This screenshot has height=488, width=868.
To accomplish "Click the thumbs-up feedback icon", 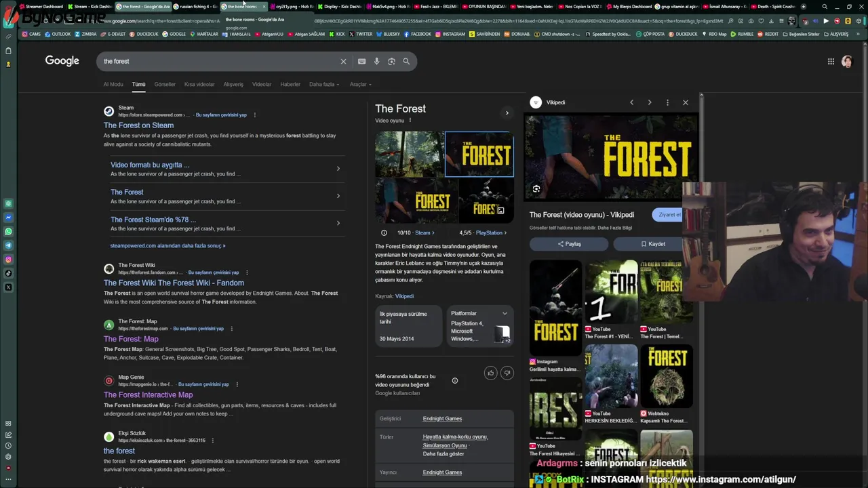I will click(x=491, y=373).
